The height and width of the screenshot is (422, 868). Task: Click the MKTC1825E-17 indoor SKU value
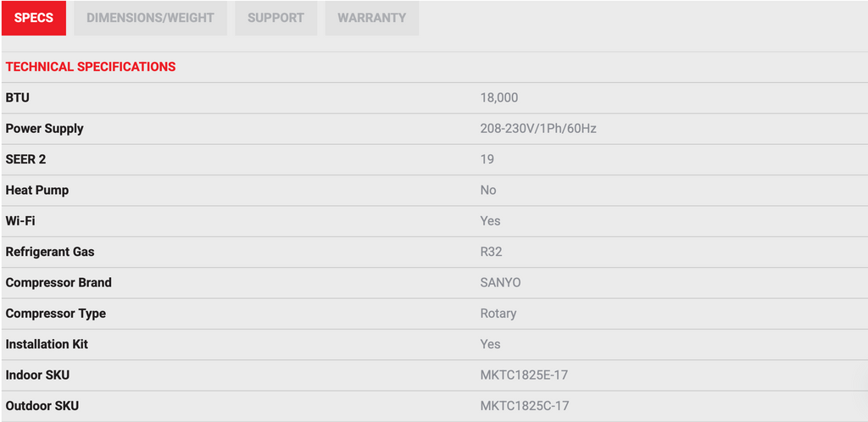tap(525, 375)
